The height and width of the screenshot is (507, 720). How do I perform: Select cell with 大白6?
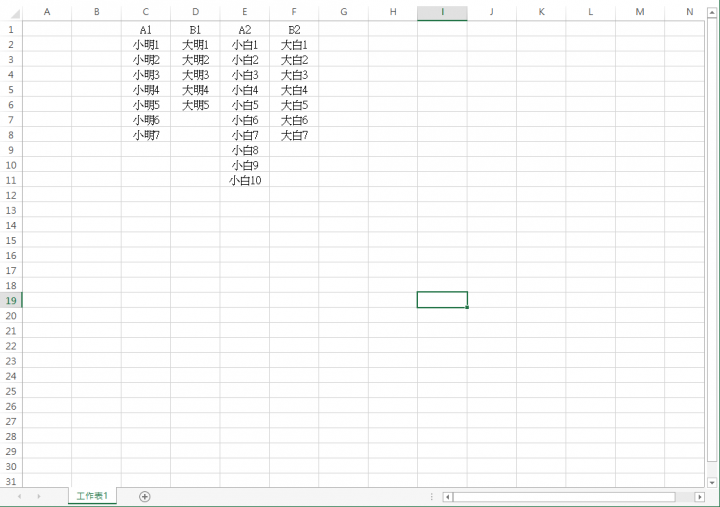(294, 120)
